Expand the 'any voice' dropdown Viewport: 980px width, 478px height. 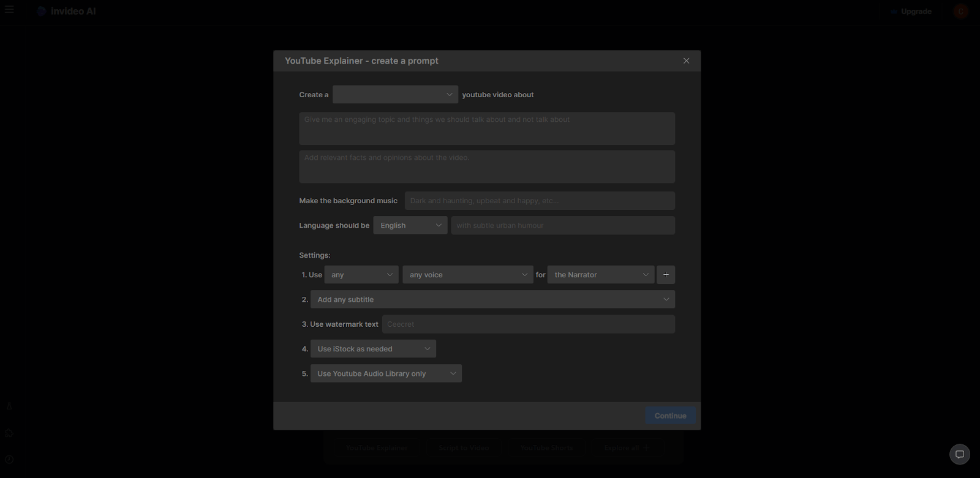(x=468, y=275)
